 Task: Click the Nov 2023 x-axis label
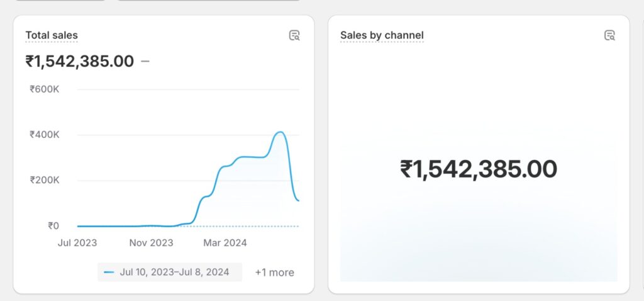tap(152, 242)
